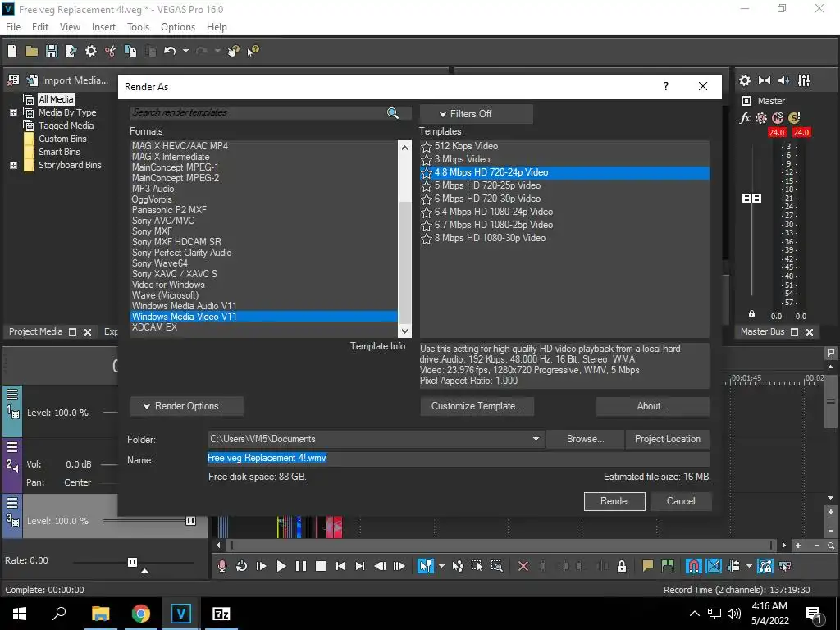Open project Properties gear icon in toolbar
Image resolution: width=840 pixels, height=630 pixels.
[x=91, y=51]
